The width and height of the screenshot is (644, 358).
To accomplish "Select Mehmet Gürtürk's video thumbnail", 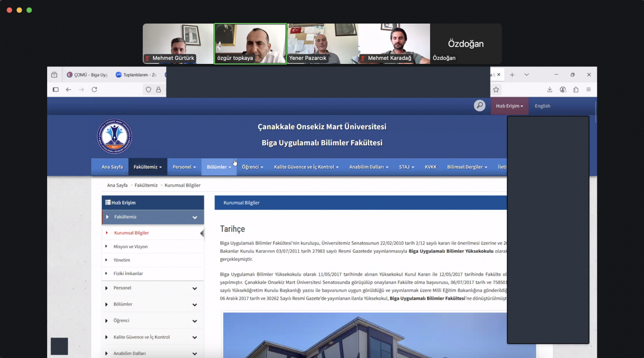I will 178,43.
